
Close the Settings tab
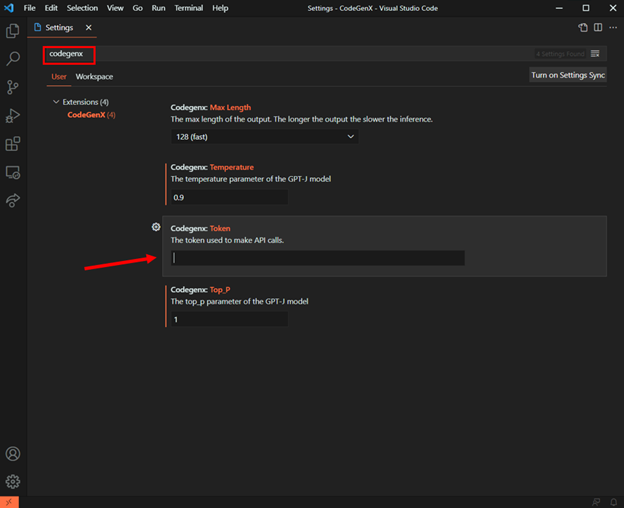(x=88, y=27)
